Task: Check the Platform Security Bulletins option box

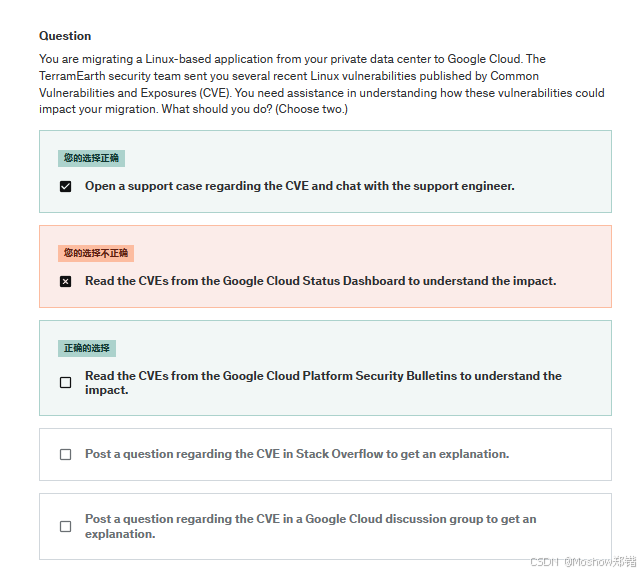Action: pos(66,382)
